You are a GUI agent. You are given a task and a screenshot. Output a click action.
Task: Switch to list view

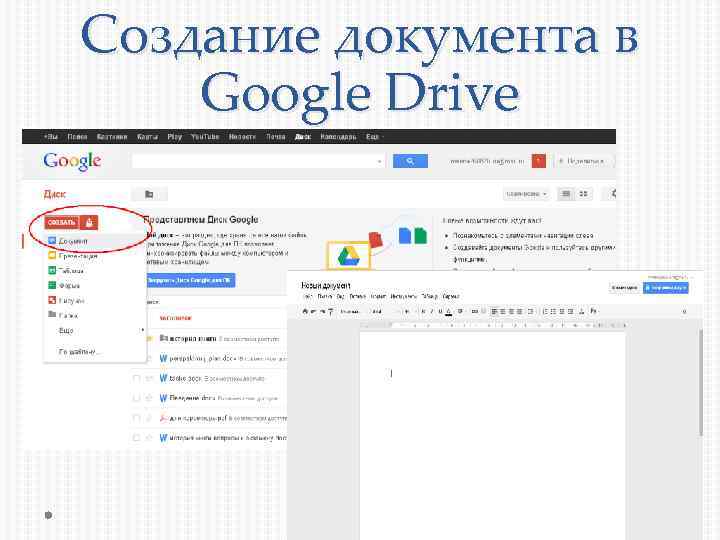pyautogui.click(x=566, y=194)
